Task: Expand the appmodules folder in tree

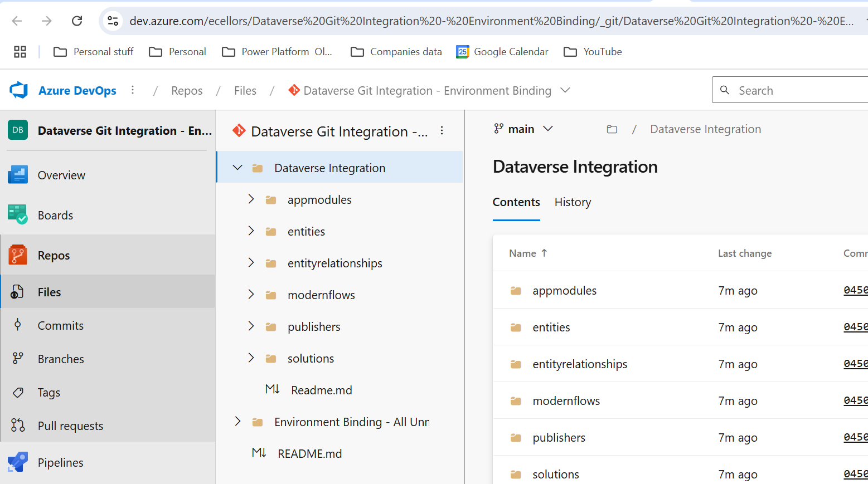Action: tap(251, 199)
